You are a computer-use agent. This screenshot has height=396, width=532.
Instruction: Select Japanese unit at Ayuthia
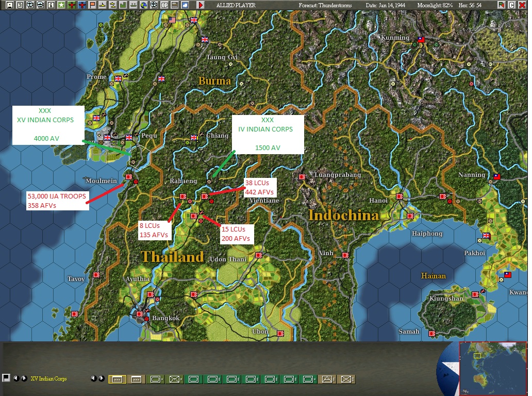151,294
